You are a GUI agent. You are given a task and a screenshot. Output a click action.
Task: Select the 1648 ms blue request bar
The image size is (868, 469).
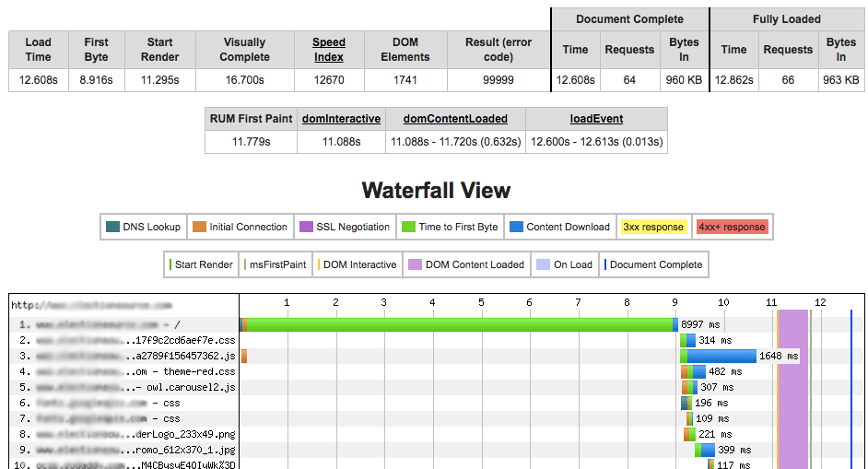point(721,356)
